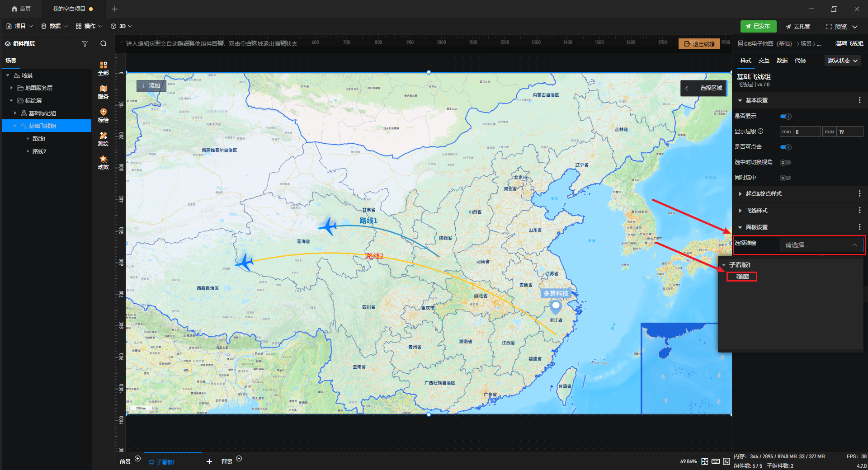Select the 标绘 marker icon
Image resolution: width=868 pixels, height=470 pixels.
103,115
